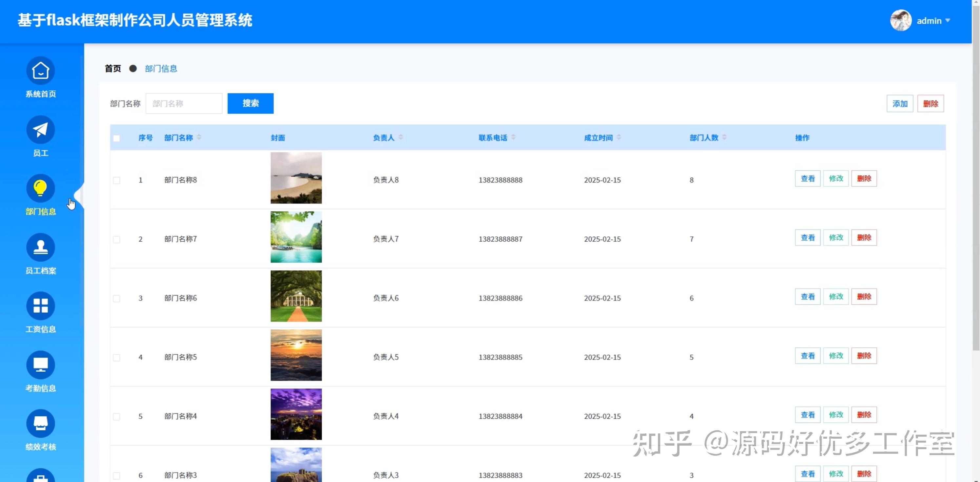Click 修改 for 部门名称7

click(x=836, y=237)
